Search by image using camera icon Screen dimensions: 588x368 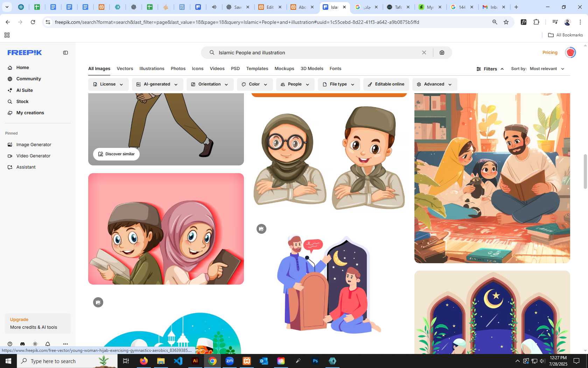point(442,53)
